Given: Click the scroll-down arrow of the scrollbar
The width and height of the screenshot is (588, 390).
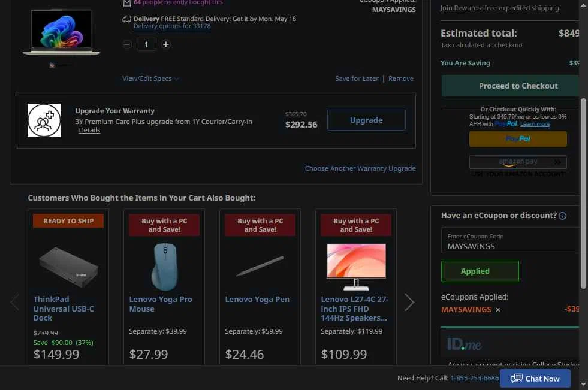Looking at the screenshot, I should point(583,384).
